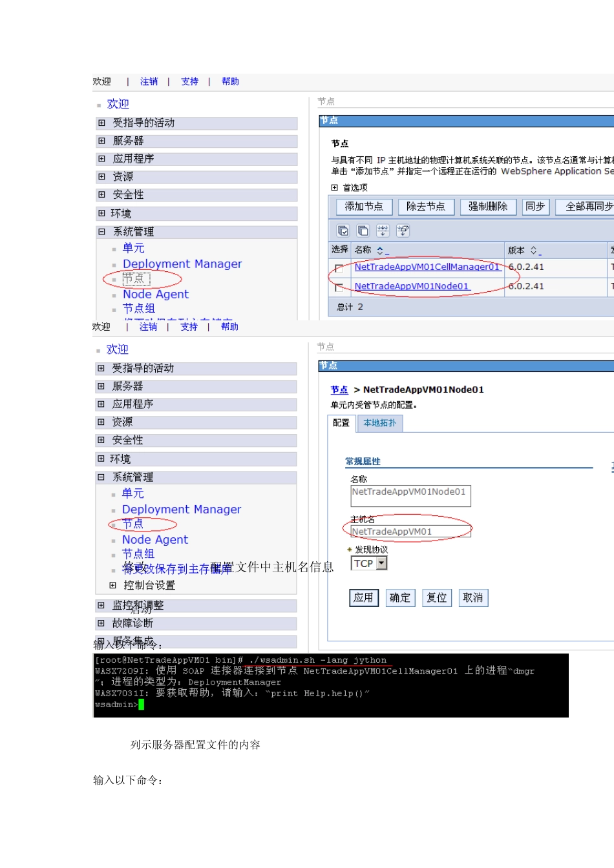Click the deselect-all icon above the node table
The image size is (614, 868).
(x=363, y=231)
